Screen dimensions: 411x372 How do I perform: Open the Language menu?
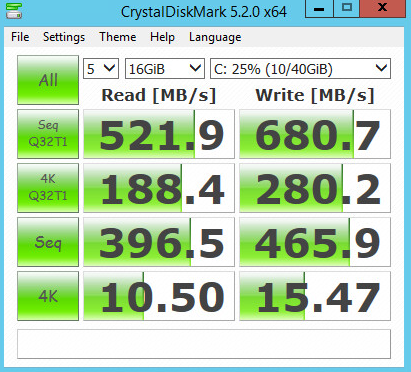pyautogui.click(x=215, y=37)
